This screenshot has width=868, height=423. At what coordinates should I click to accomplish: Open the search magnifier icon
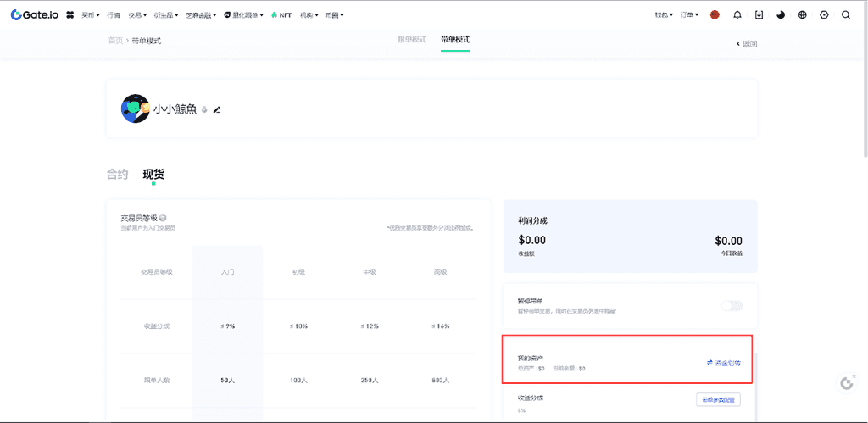(846, 14)
